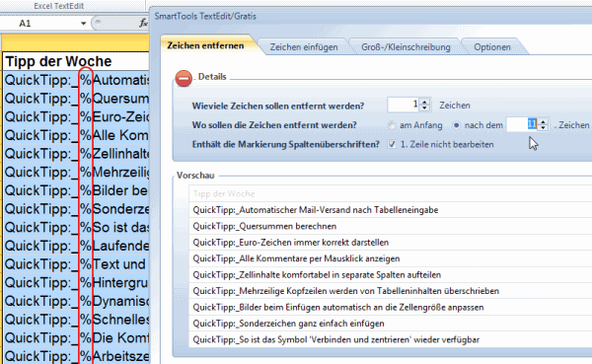This screenshot has height=364, width=592.
Task: Increase the number of characters to remove
Action: tap(424, 102)
